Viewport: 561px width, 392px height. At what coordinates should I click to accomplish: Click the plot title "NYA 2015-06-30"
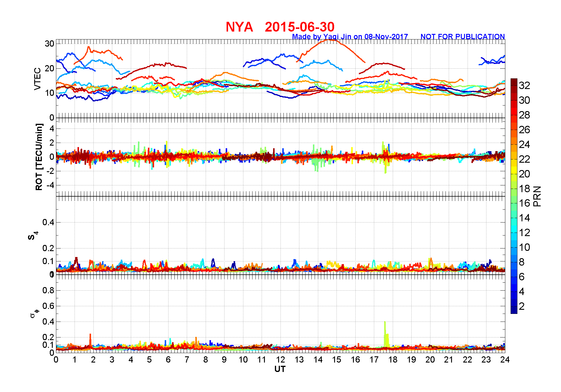[x=280, y=27]
